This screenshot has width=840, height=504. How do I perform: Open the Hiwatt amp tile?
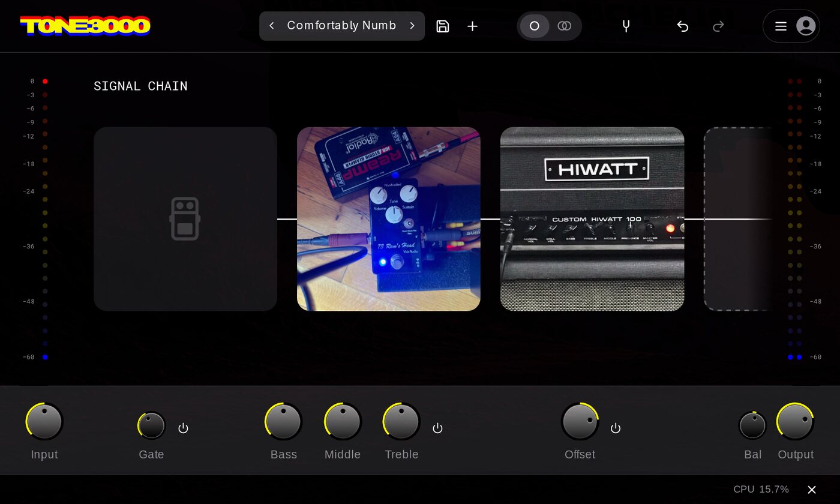pos(592,219)
